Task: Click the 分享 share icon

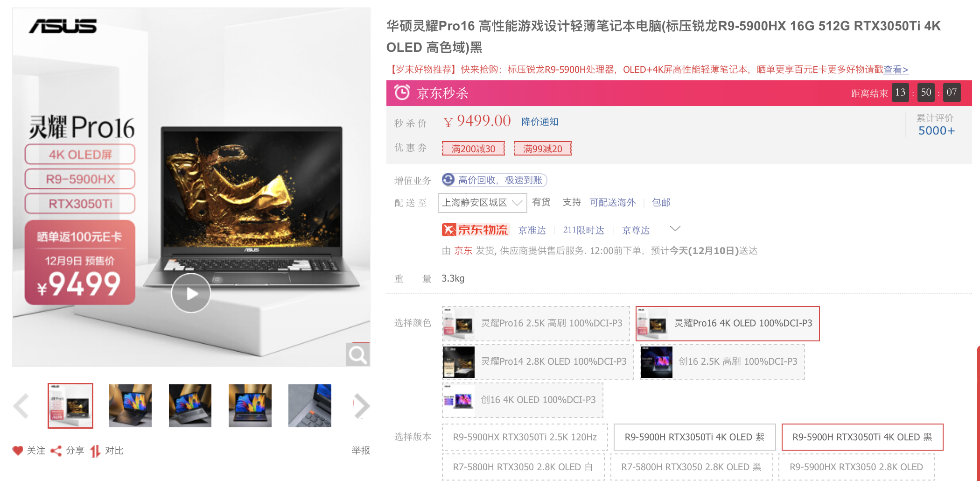Action: tap(56, 451)
